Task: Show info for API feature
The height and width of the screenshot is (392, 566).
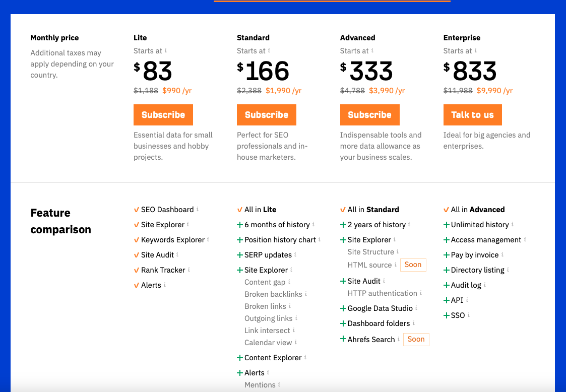Action: pyautogui.click(x=467, y=300)
